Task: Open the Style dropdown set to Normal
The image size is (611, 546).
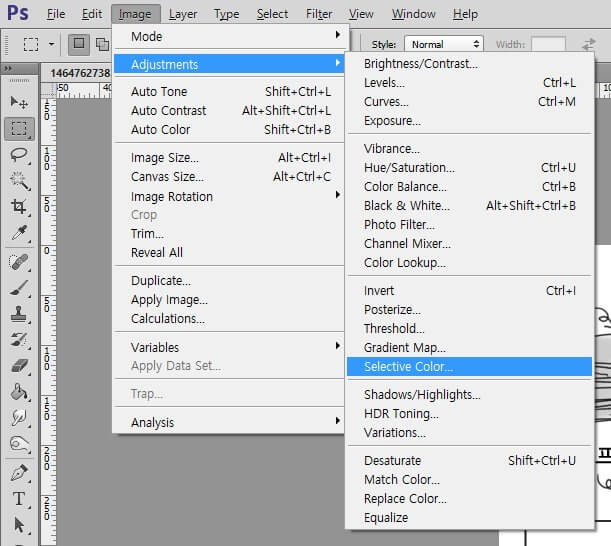Action: point(444,44)
